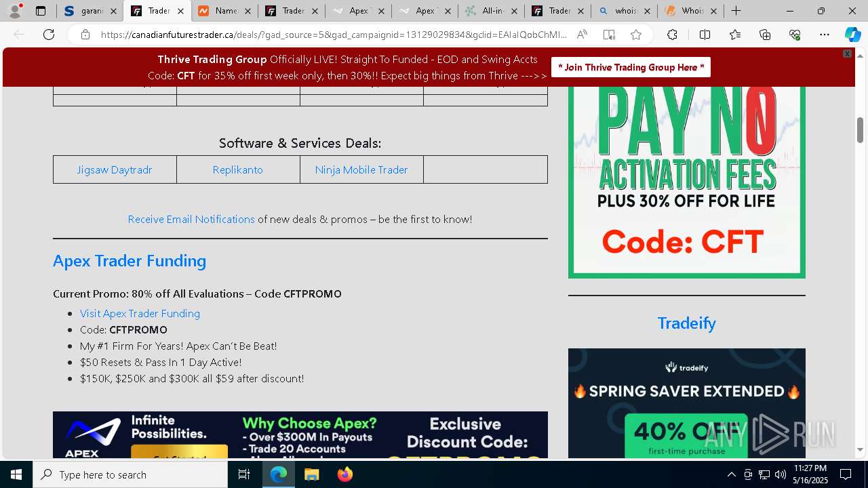This screenshot has height=488, width=868.
Task: Open the Windows Start menu
Action: 16,474
